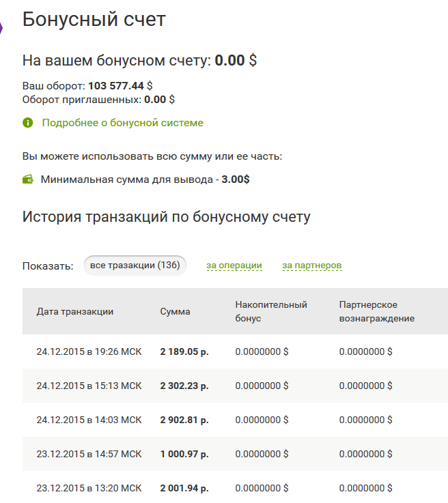Open 'Подробнее о бонусной системе' link
Viewport: 448px width, 503px height.
tap(123, 123)
